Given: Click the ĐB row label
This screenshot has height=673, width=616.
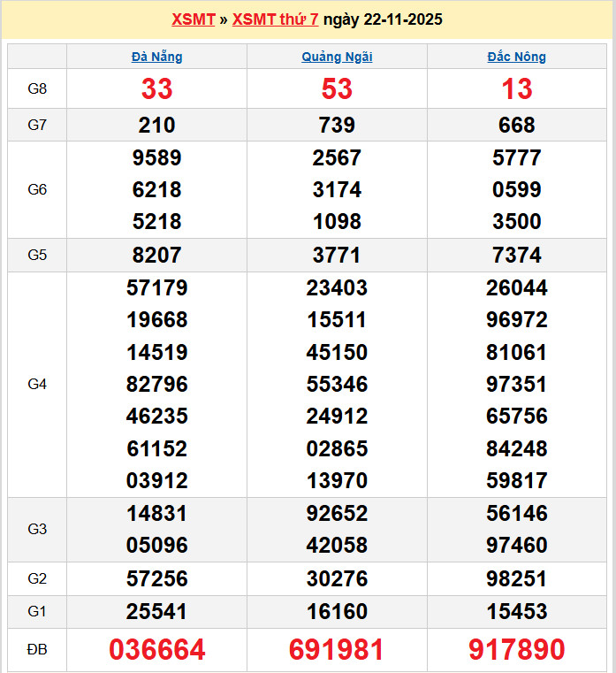Looking at the screenshot, I should pos(37,650).
